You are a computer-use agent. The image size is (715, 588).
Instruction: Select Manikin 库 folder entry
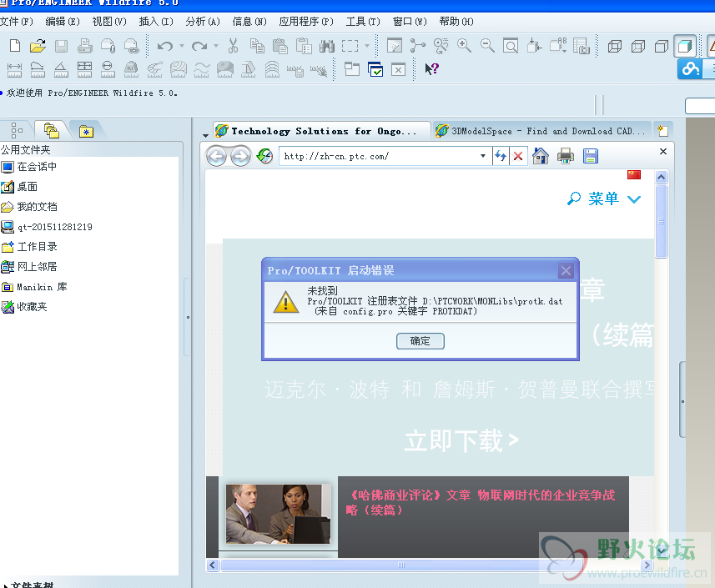[x=34, y=287]
